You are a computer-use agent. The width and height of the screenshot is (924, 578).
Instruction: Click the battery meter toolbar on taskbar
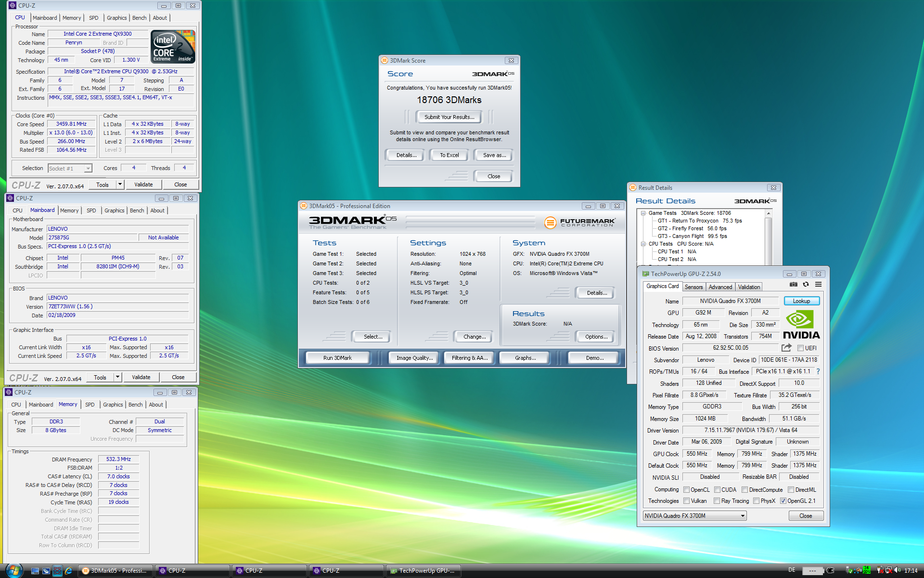pyautogui.click(x=813, y=571)
